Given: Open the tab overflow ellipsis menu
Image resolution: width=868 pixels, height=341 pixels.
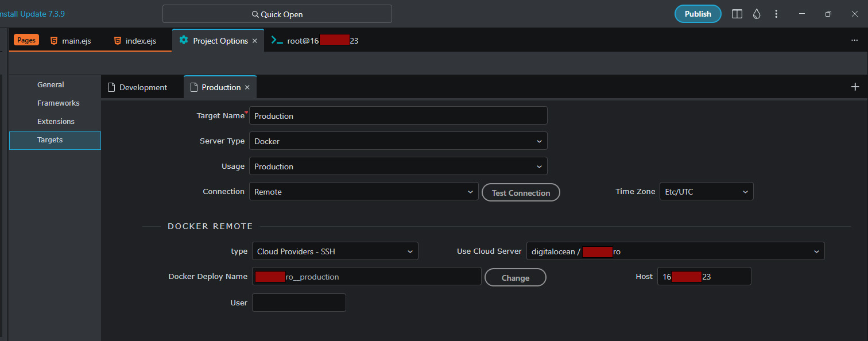Looking at the screenshot, I should pos(854,40).
